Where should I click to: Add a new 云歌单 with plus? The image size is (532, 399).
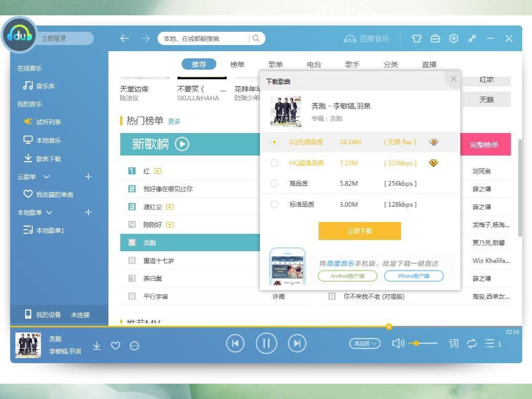pos(88,177)
